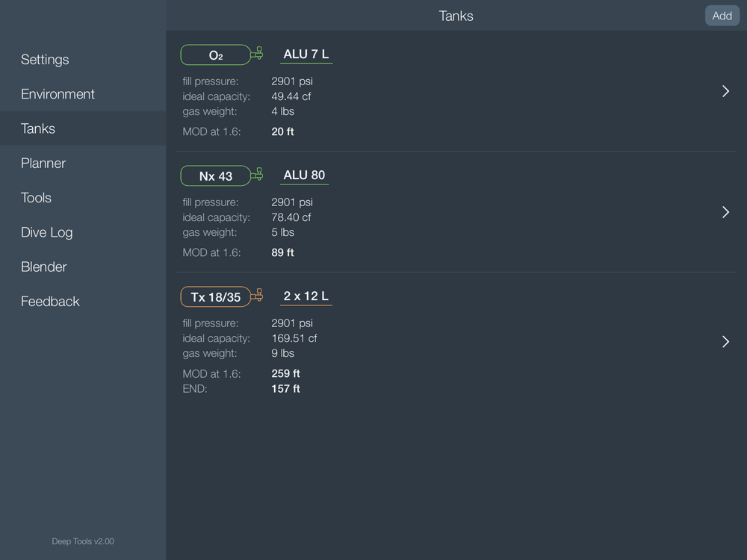The width and height of the screenshot is (747, 560).
Task: Select Tanks in the sidebar
Action: click(x=83, y=128)
